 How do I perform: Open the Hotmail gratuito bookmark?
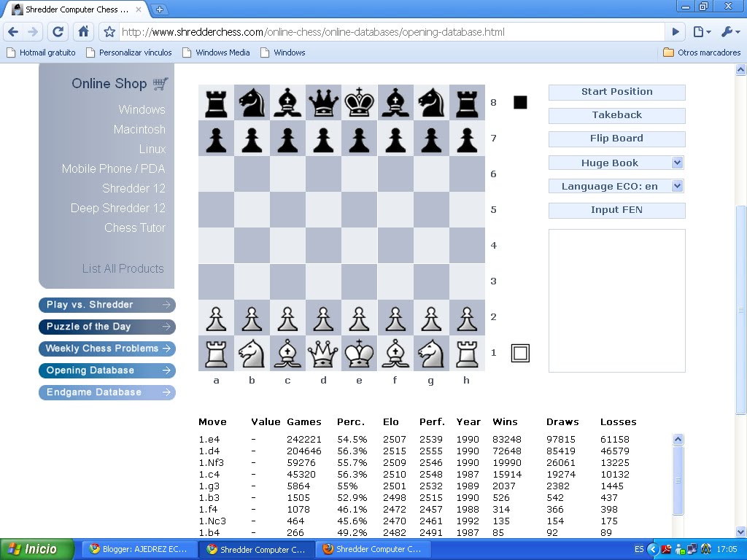41,52
